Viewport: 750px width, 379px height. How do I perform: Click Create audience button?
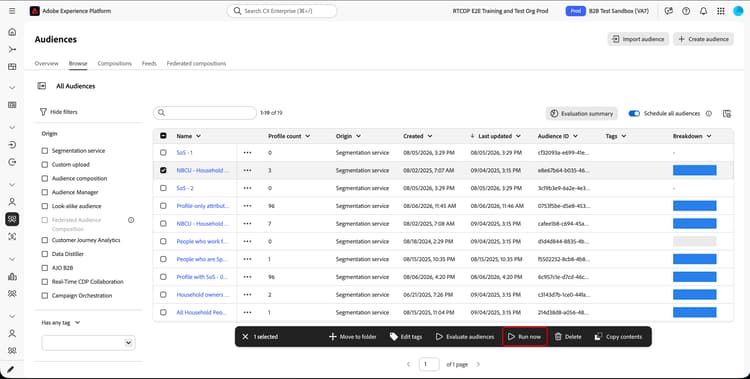point(703,39)
